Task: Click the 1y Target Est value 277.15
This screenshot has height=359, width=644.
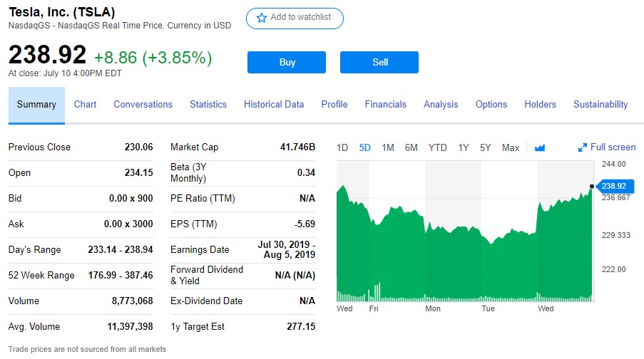Action: click(301, 326)
